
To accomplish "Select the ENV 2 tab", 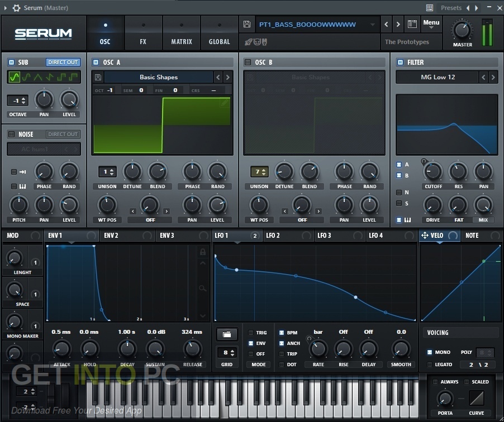I will pyautogui.click(x=127, y=236).
